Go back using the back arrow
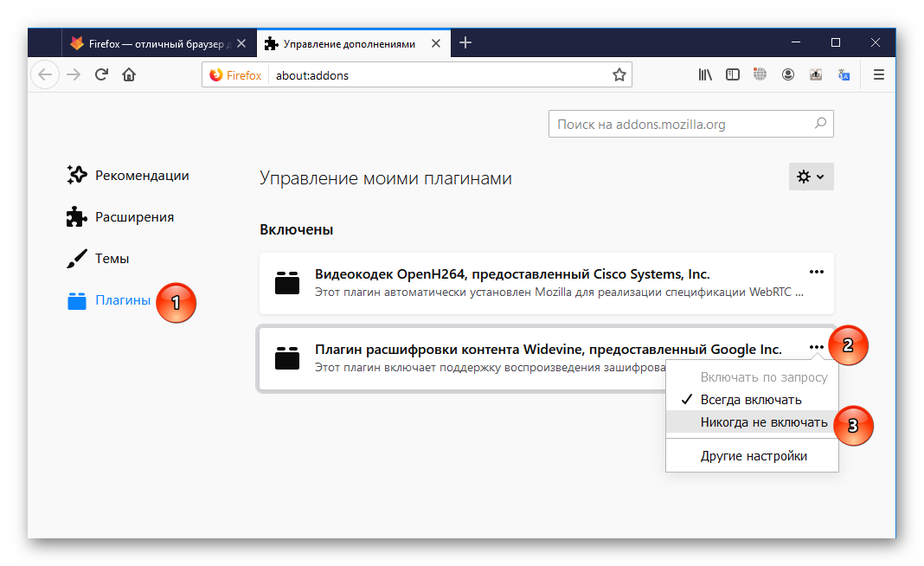This screenshot has width=924, height=566. coord(45,75)
